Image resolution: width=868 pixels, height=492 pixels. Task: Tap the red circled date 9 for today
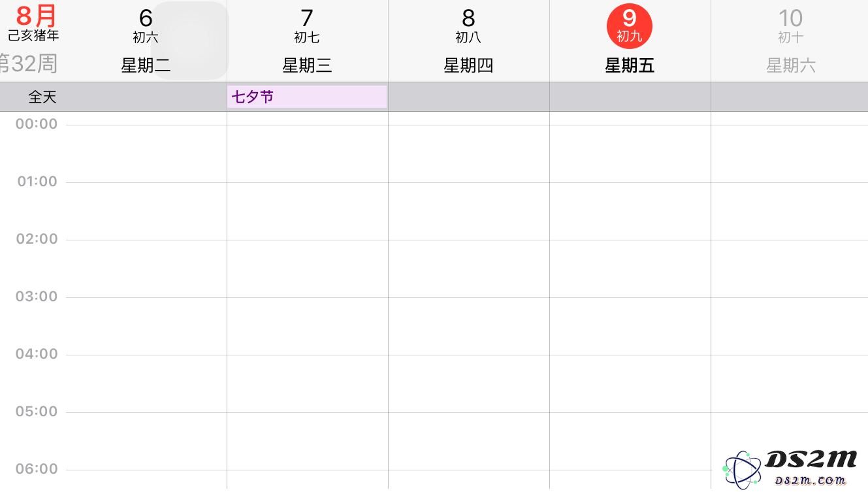click(x=629, y=26)
